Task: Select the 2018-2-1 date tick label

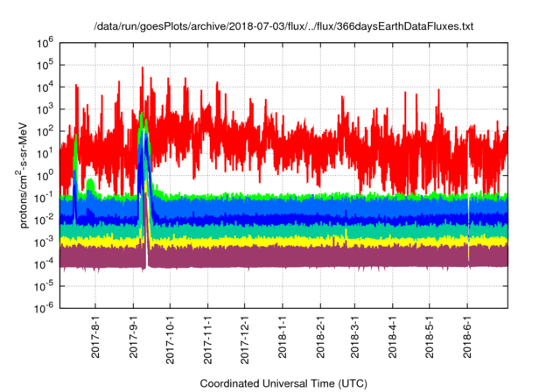Action: (x=321, y=337)
